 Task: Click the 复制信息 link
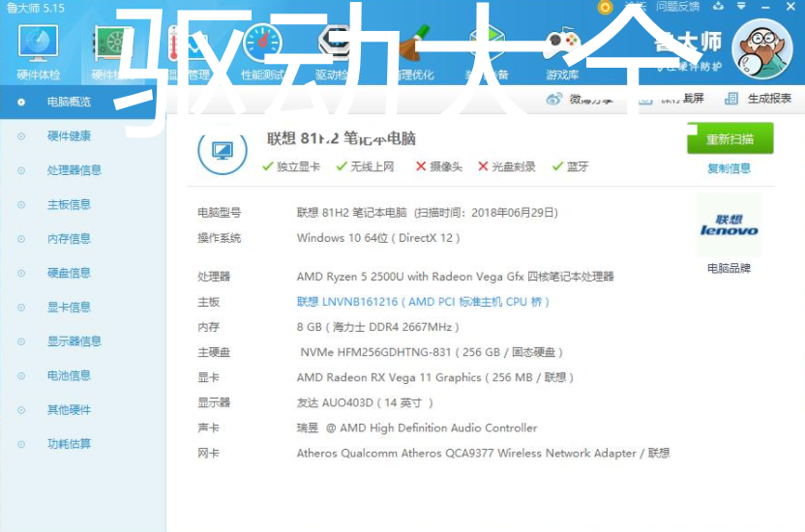point(729,168)
